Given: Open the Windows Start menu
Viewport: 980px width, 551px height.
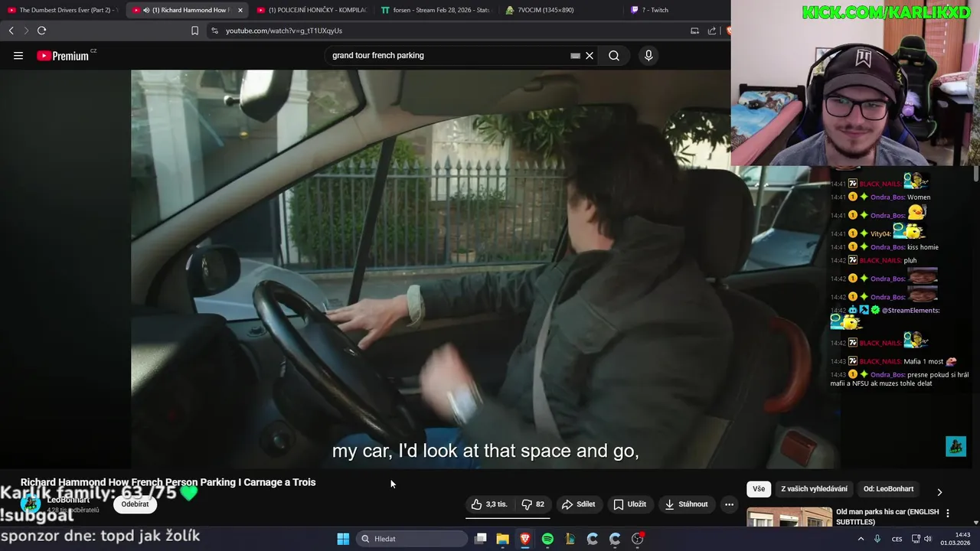Looking at the screenshot, I should pos(343,539).
